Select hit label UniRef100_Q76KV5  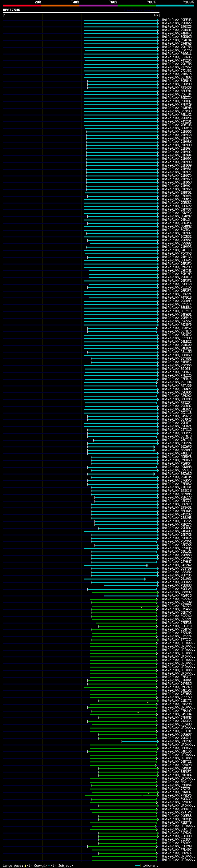(177, 481)
